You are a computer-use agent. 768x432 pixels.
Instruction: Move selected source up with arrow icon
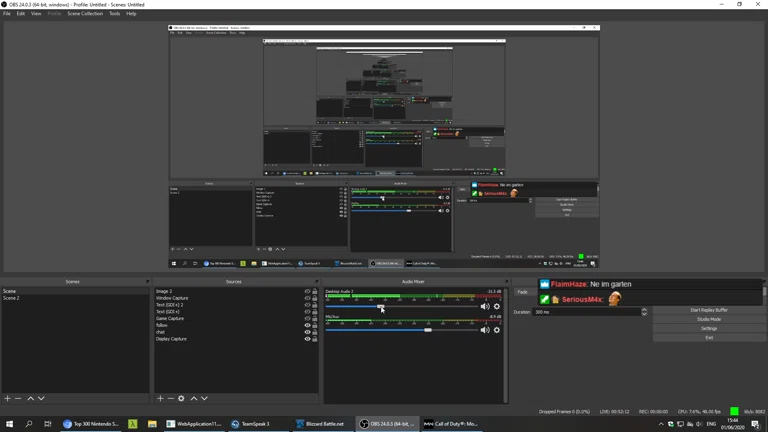[194, 399]
